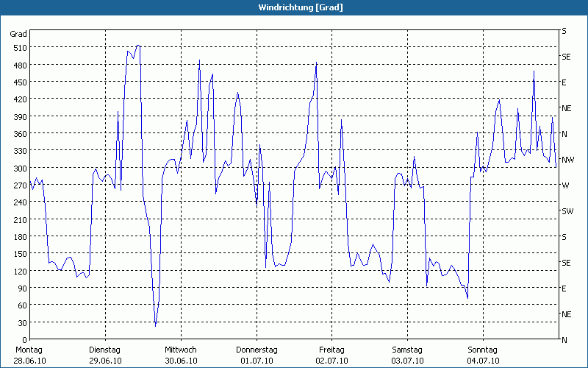Click the 'W' compass label on right axis
Image resolution: width=588 pixels, height=368 pixels.
coord(565,185)
